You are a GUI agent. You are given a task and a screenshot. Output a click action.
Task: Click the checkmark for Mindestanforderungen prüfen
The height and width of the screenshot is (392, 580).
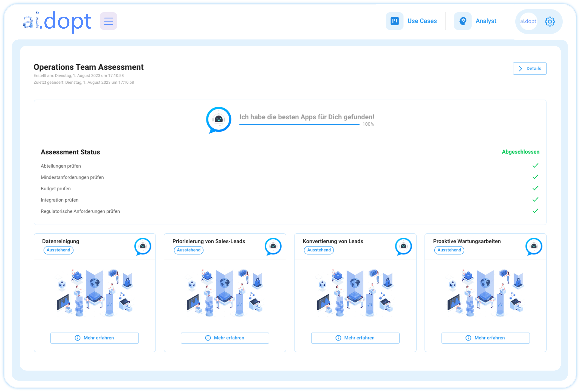(x=535, y=177)
